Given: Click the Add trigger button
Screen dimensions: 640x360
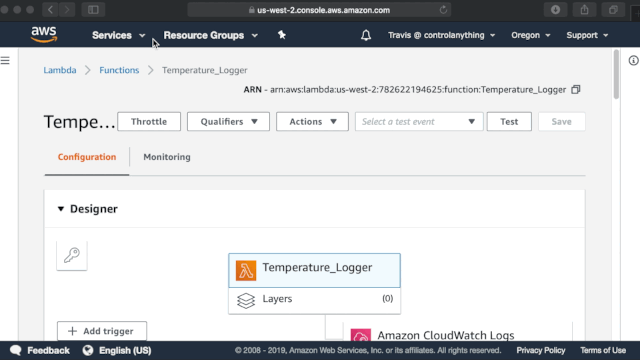Looking at the screenshot, I should pos(102,331).
